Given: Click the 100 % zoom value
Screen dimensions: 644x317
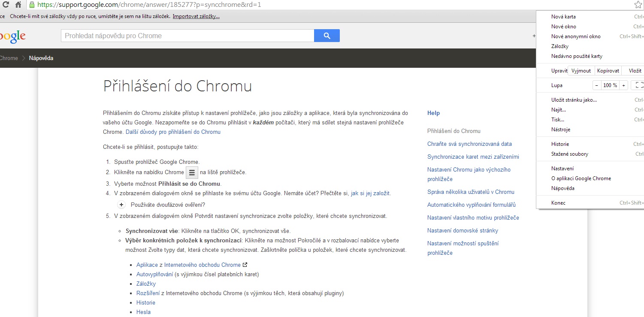Looking at the screenshot, I should click(x=610, y=85).
